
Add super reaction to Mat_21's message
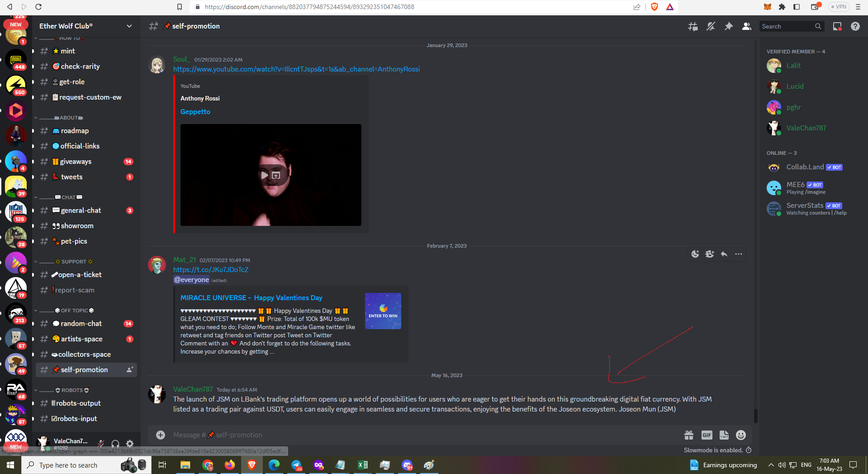(x=710, y=254)
